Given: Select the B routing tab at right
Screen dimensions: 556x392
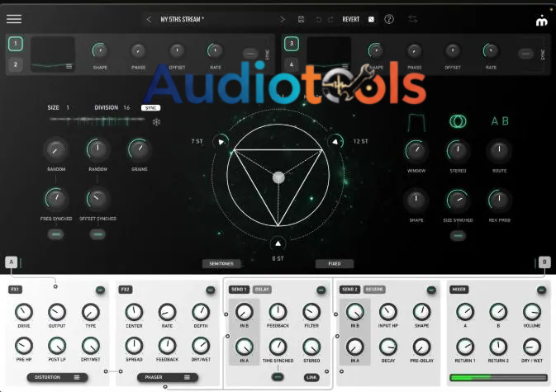Looking at the screenshot, I should coord(544,262).
